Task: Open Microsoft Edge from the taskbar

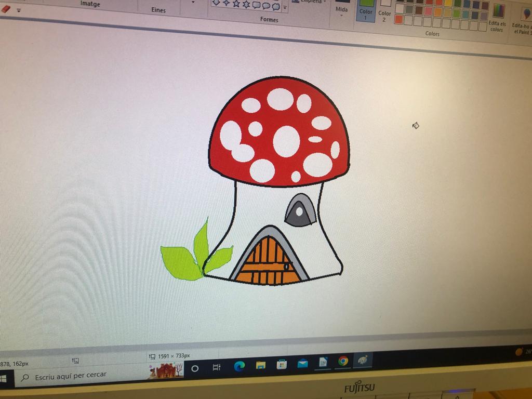Action: pos(240,366)
